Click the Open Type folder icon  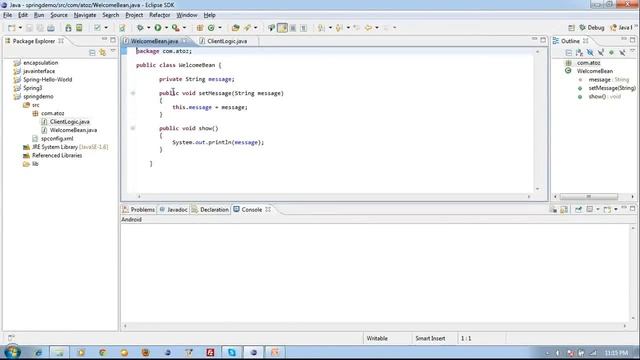pos(236,28)
